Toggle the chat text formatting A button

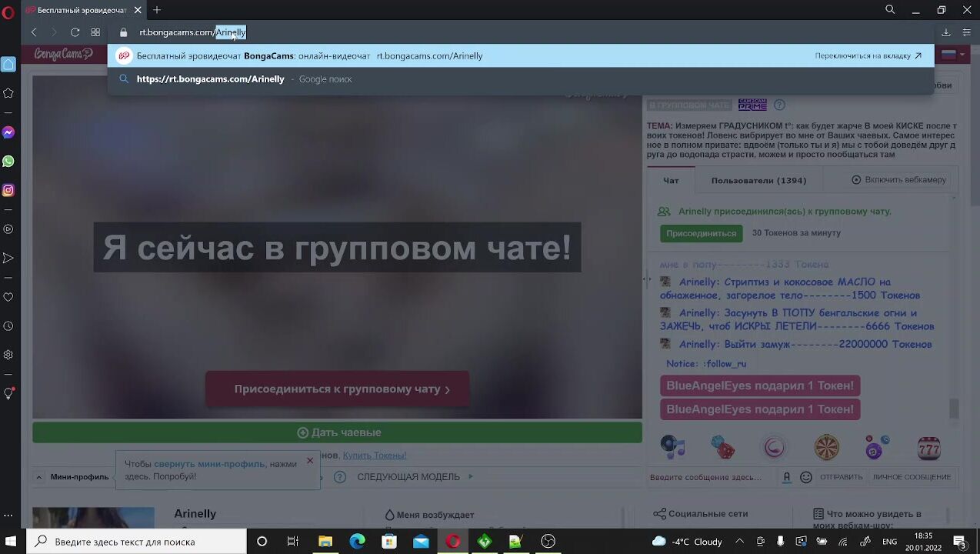786,477
